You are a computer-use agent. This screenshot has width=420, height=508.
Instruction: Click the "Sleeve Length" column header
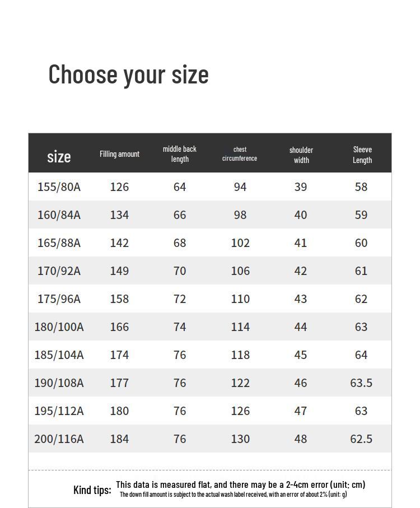[x=362, y=155]
